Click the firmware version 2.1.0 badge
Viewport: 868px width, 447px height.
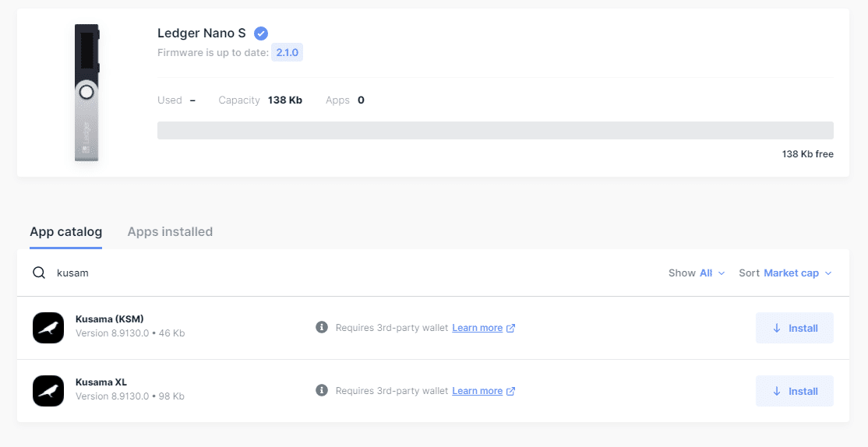pos(288,53)
